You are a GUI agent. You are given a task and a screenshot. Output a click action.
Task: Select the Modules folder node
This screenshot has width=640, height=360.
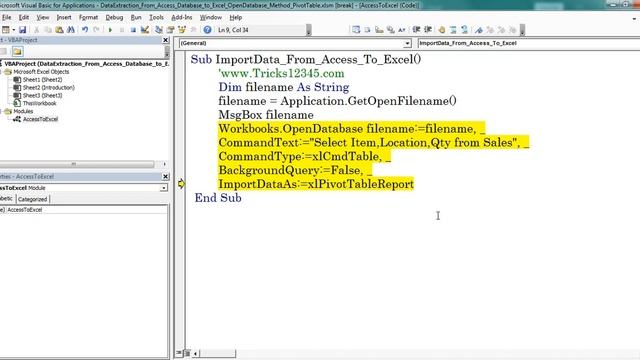23,111
